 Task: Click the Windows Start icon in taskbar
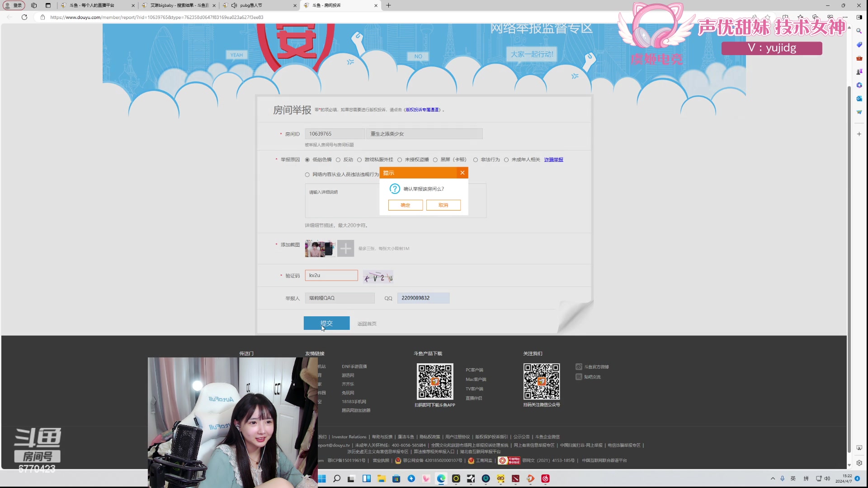(x=322, y=479)
